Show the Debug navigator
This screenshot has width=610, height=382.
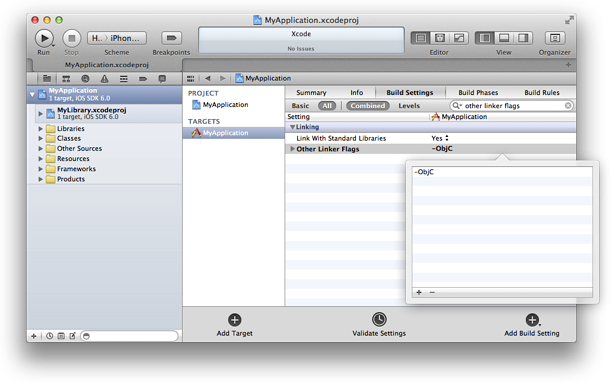coord(124,79)
